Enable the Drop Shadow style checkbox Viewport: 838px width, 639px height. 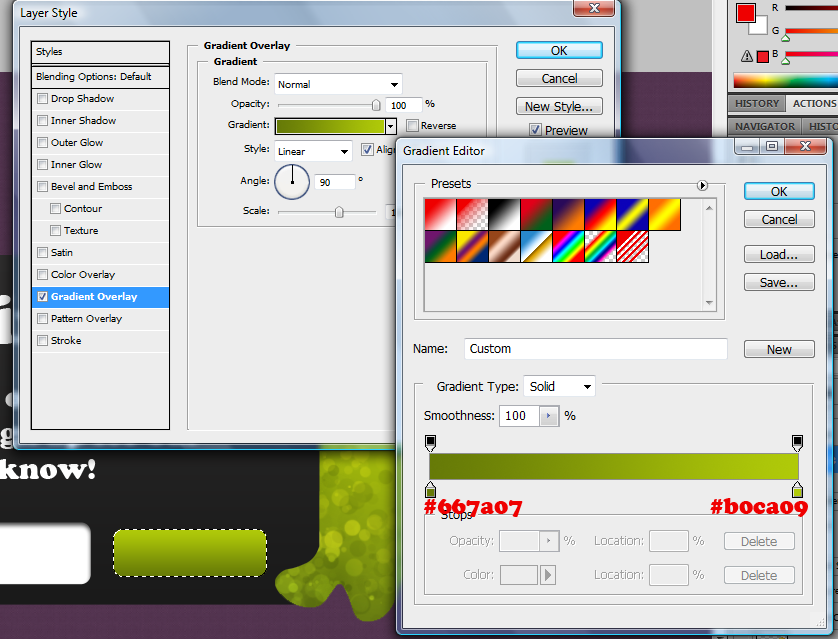click(x=43, y=99)
